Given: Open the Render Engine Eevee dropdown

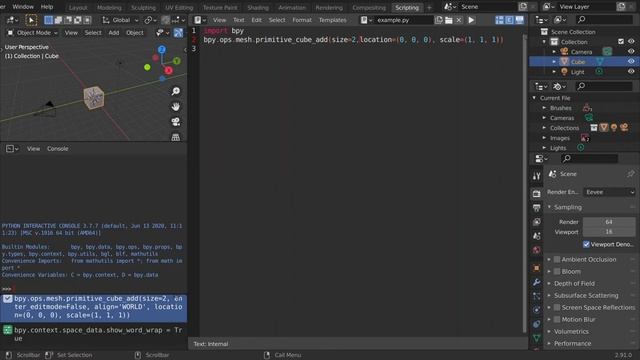Looking at the screenshot, I should [609, 192].
